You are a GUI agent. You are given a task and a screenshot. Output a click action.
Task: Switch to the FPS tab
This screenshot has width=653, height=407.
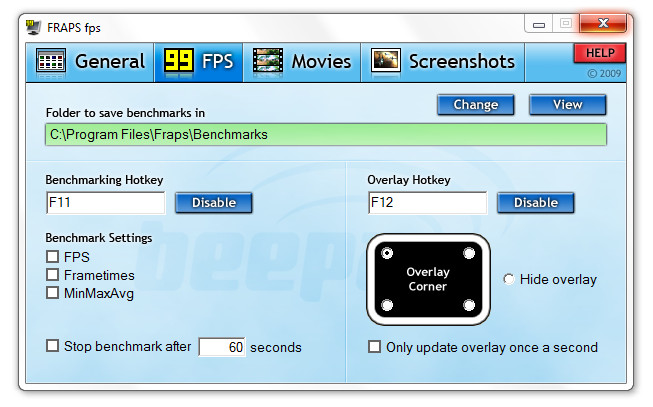199,62
